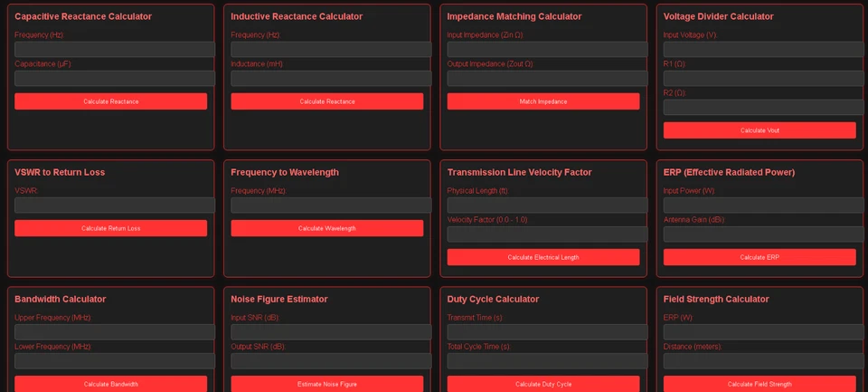This screenshot has width=868, height=392.
Task: Click the Calculate Electrical Length button
Action: tap(543, 257)
